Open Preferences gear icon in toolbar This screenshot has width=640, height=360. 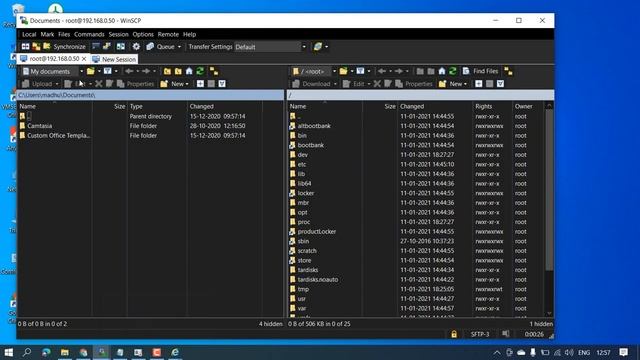click(x=136, y=47)
